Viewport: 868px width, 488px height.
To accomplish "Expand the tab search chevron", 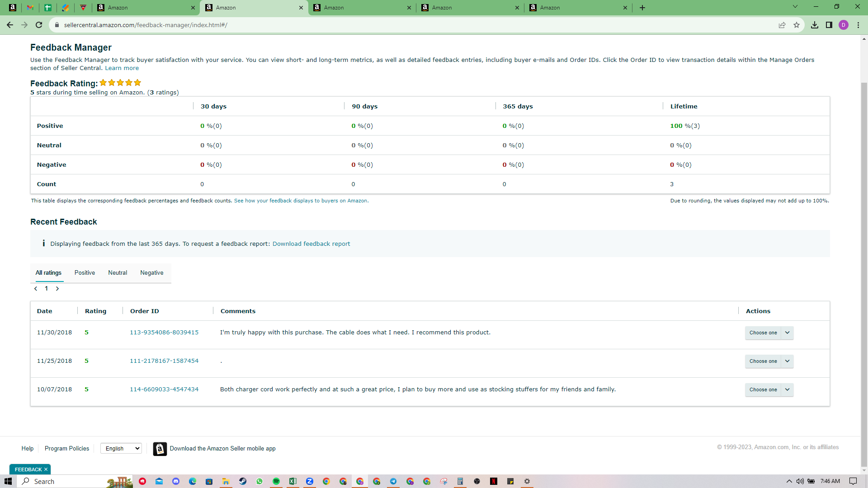I will tap(795, 7).
